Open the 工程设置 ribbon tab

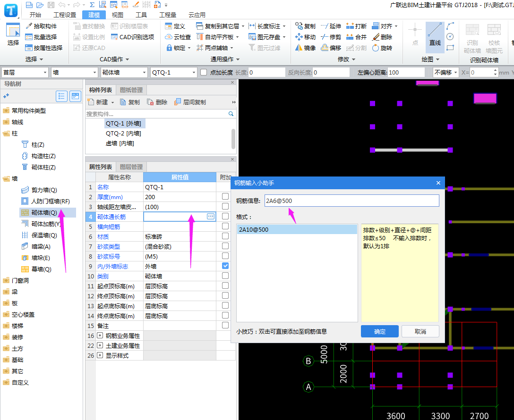[65, 15]
